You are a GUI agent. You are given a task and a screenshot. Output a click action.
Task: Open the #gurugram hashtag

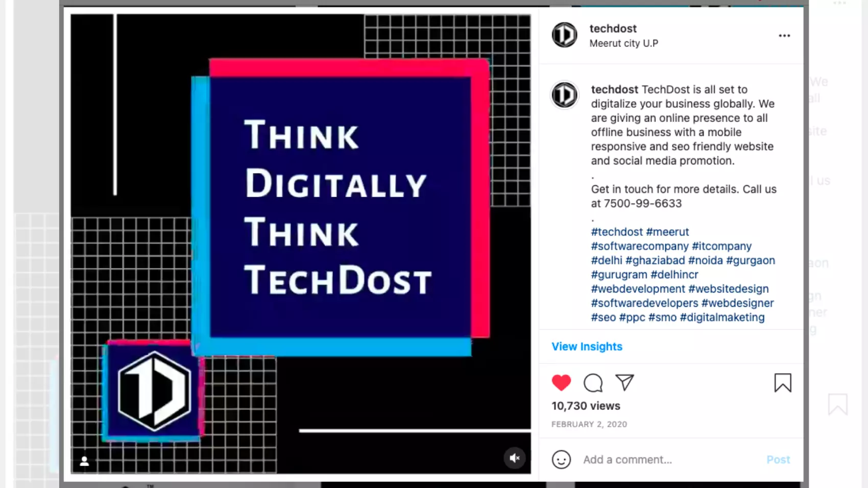(619, 275)
